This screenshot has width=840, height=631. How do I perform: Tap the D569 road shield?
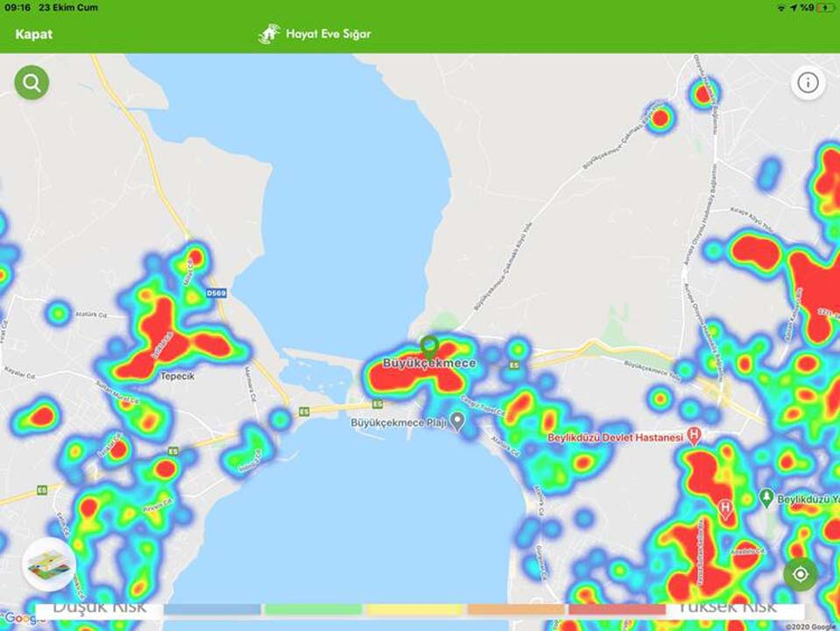tap(215, 294)
